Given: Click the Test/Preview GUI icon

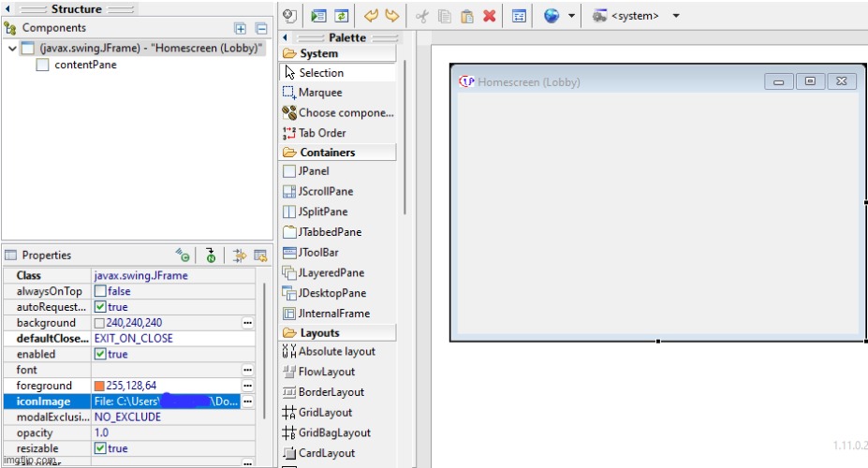Looking at the screenshot, I should (x=319, y=16).
